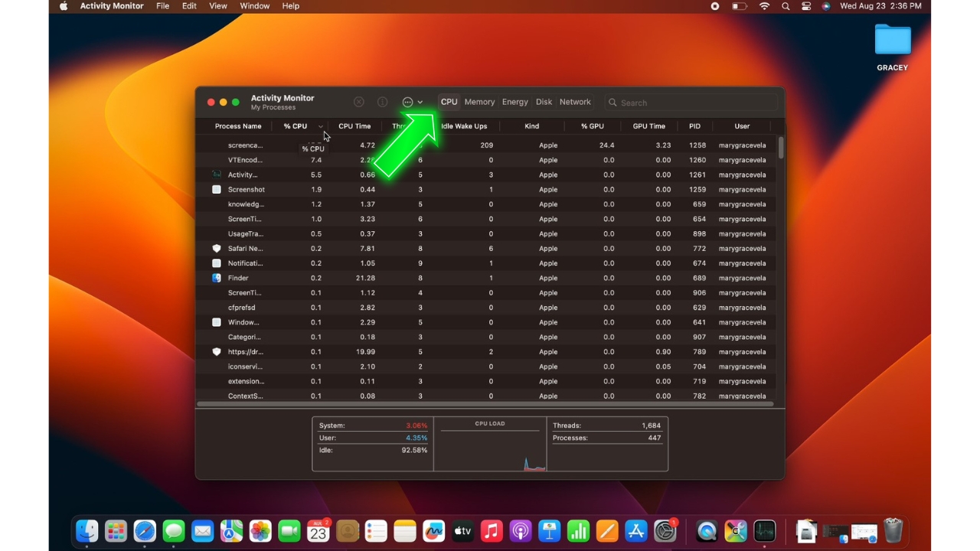Select the Activity Monitor process row icon

pyautogui.click(x=217, y=174)
